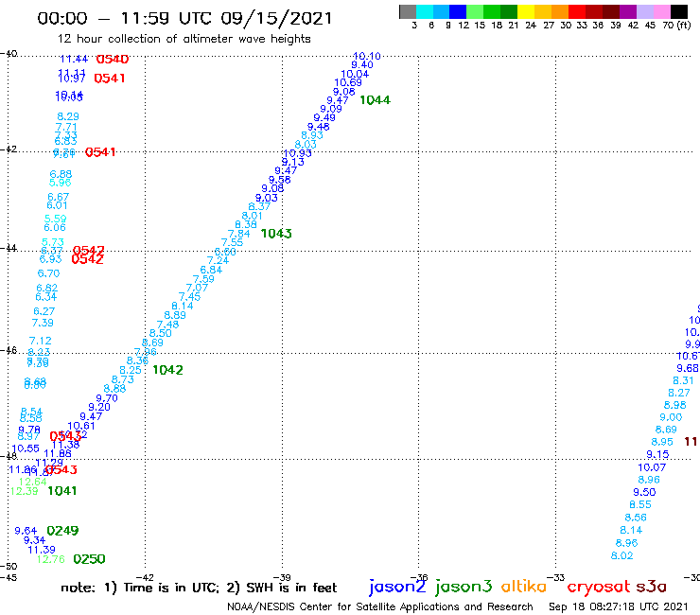This screenshot has width=700, height=615.
Task: Click the '-50' latitude axis label
Action: pyautogui.click(x=9, y=567)
